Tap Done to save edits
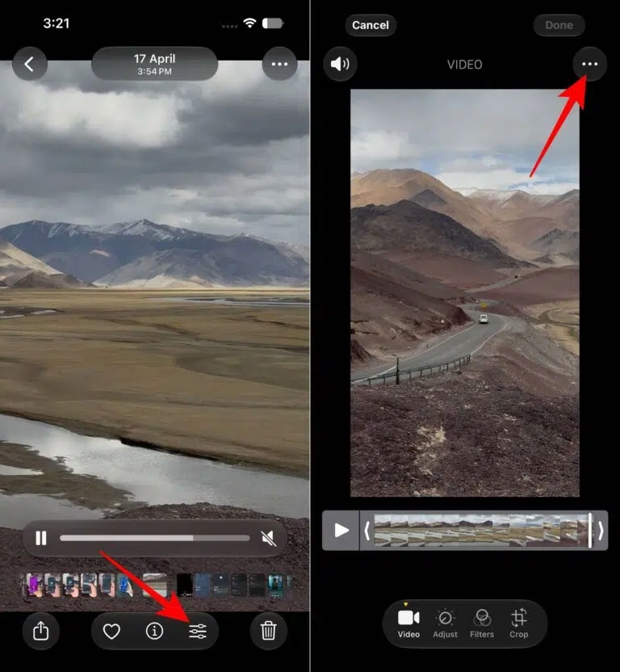This screenshot has height=672, width=620. click(x=559, y=25)
